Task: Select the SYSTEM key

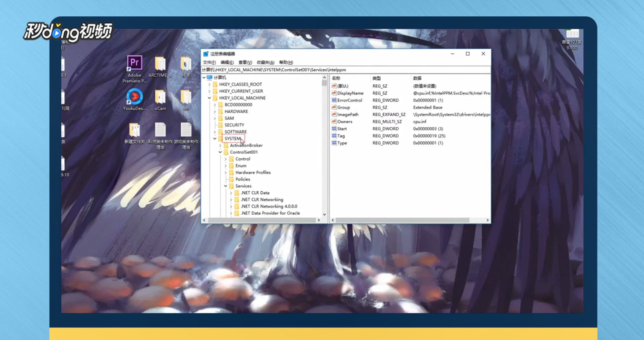Action: [232, 139]
